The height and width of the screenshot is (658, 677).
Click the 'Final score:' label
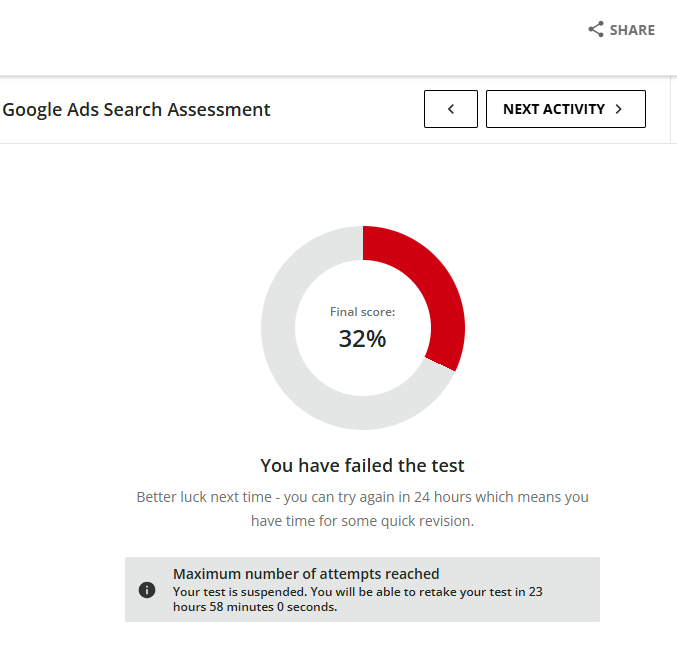coord(362,312)
